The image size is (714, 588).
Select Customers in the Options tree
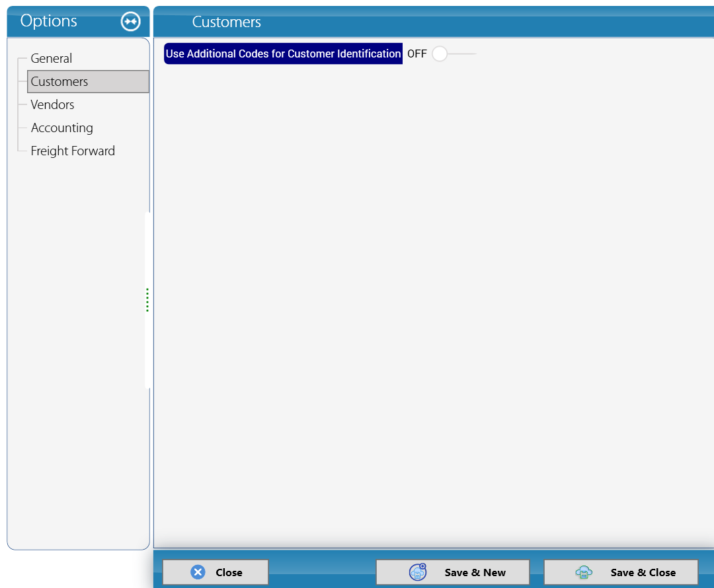(x=88, y=81)
